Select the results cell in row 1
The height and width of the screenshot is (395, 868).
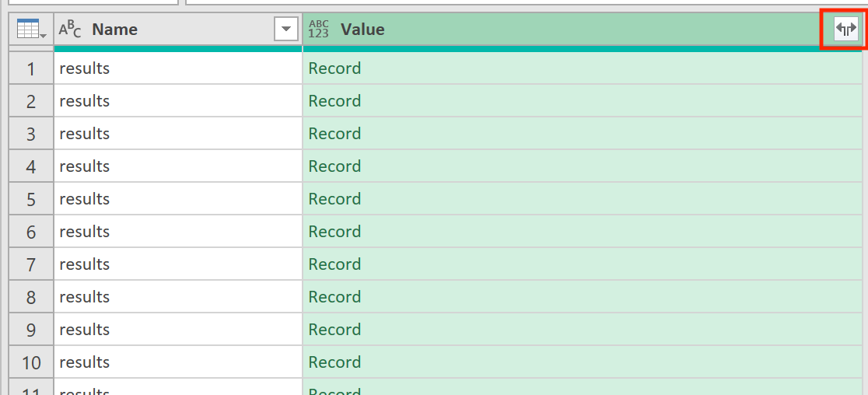[177, 68]
